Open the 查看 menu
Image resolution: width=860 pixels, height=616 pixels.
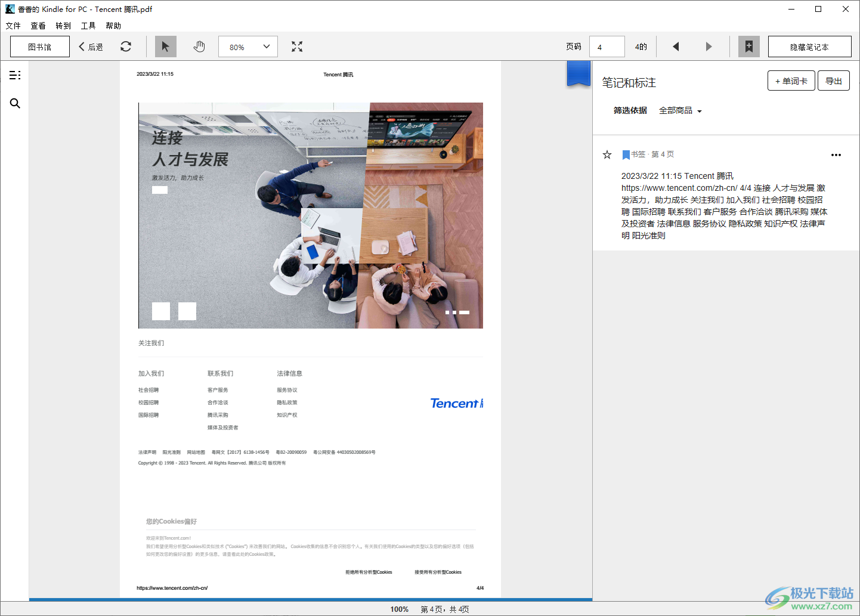click(38, 26)
